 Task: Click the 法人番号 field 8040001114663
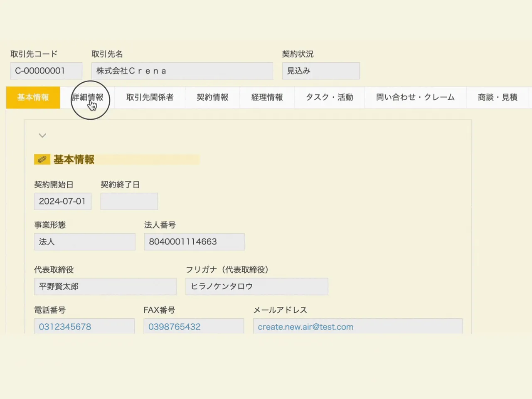pyautogui.click(x=194, y=241)
